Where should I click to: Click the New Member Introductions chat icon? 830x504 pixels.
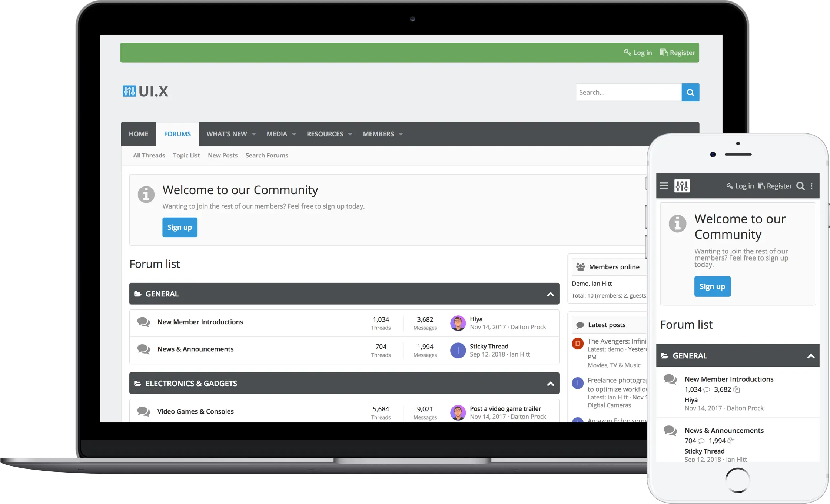pos(143,322)
